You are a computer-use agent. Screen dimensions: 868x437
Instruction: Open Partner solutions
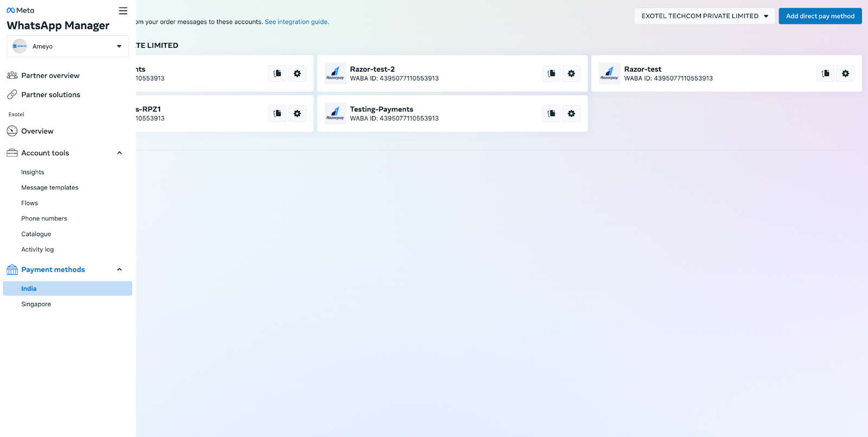pos(50,94)
